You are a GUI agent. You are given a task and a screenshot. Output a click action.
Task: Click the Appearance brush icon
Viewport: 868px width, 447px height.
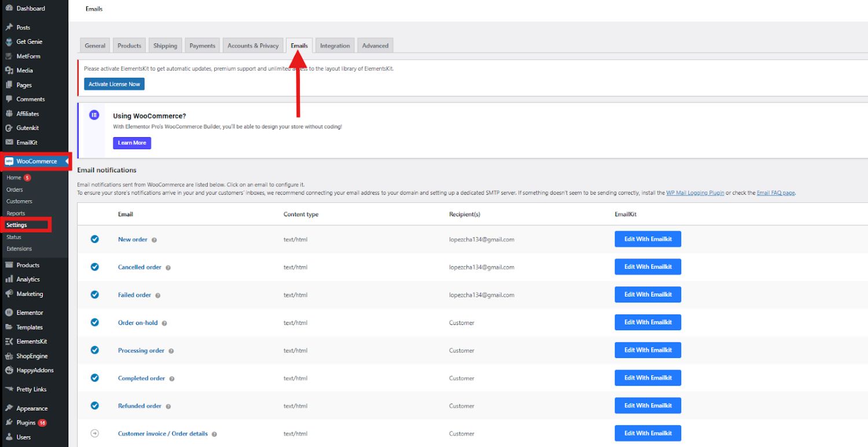[9, 408]
